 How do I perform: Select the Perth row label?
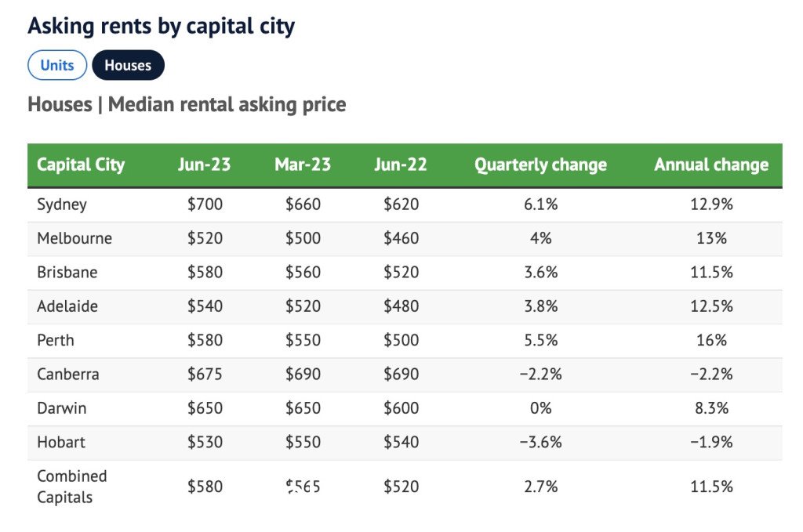coord(56,340)
